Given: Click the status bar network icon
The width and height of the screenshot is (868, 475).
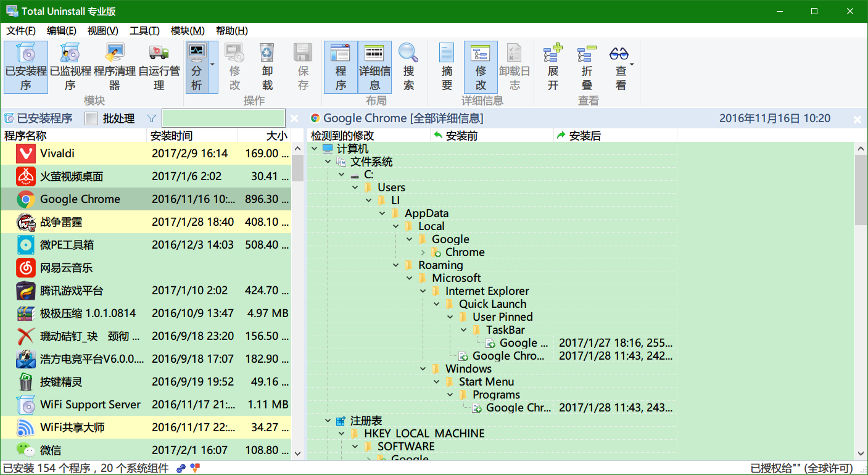Looking at the screenshot, I should pyautogui.click(x=181, y=468).
